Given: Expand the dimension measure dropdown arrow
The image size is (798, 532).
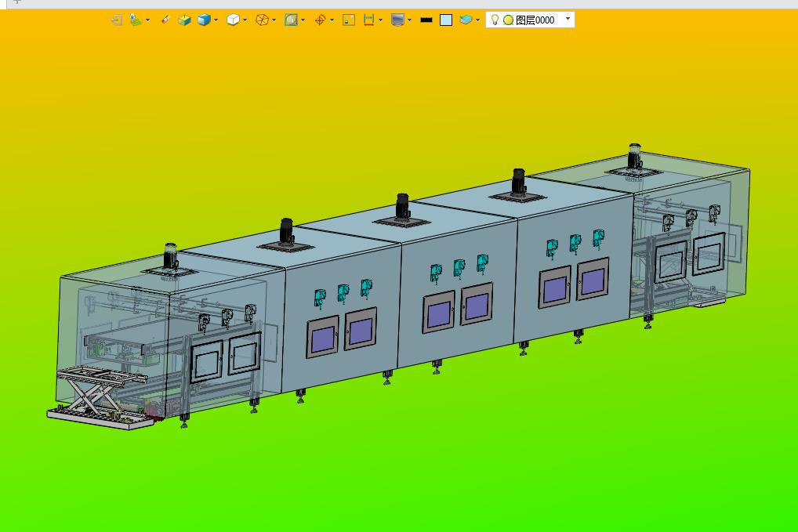Looking at the screenshot, I should tap(381, 20).
